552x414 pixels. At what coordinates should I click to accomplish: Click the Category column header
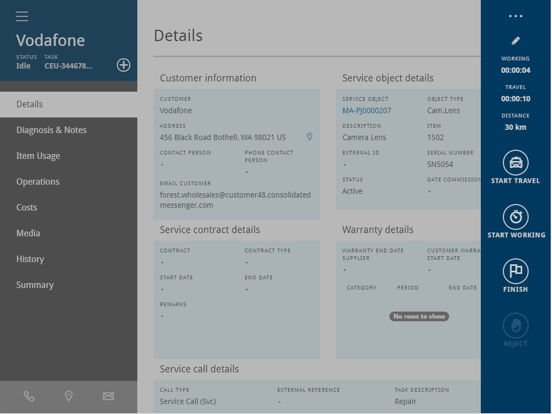coord(361,288)
